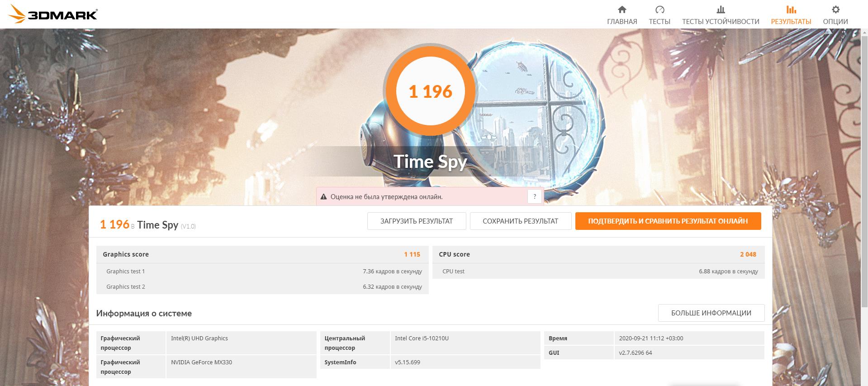Click the timestamp 2020-09-21 11:12 +03:00
This screenshot has height=386, width=868.
click(x=651, y=338)
